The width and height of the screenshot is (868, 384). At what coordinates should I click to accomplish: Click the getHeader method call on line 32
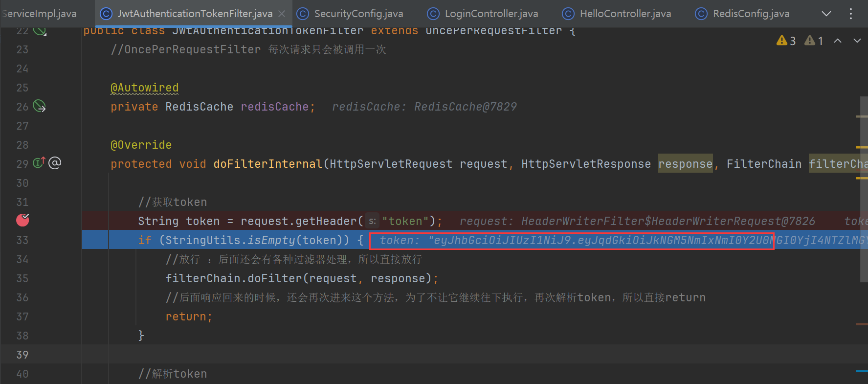tap(326, 221)
